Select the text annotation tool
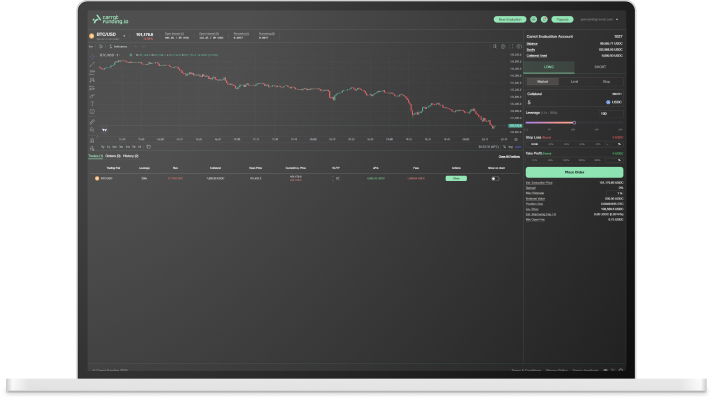This screenshot has height=398, width=713. tap(92, 104)
